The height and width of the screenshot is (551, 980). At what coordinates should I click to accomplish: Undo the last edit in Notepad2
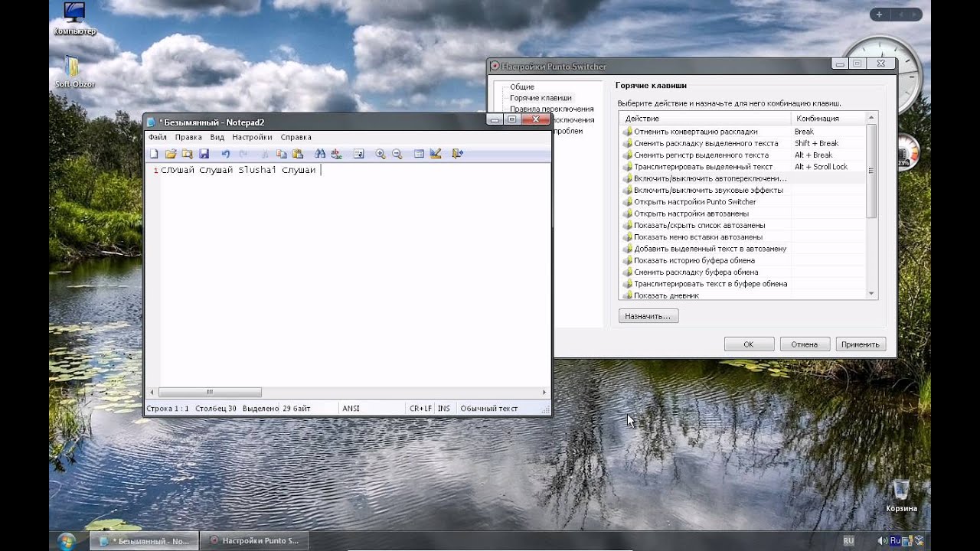pos(226,154)
